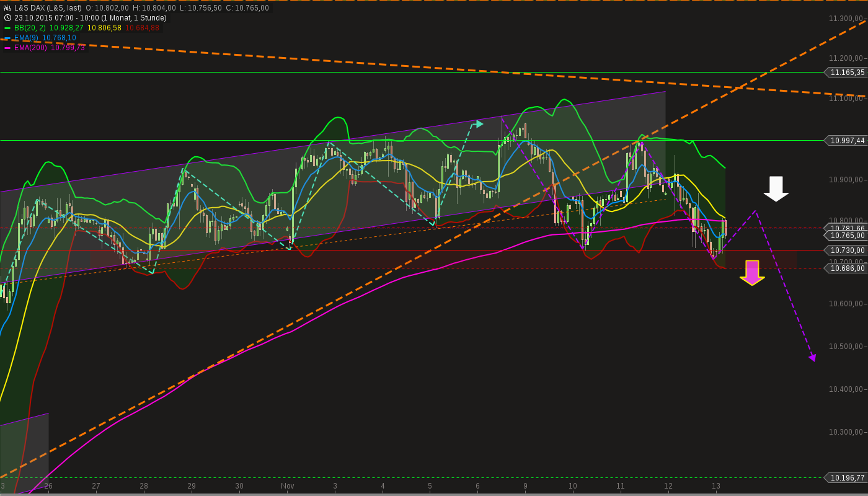Click the EMA(200) value 10.799,73
Viewport: 868px width, 496px height.
tap(68, 48)
